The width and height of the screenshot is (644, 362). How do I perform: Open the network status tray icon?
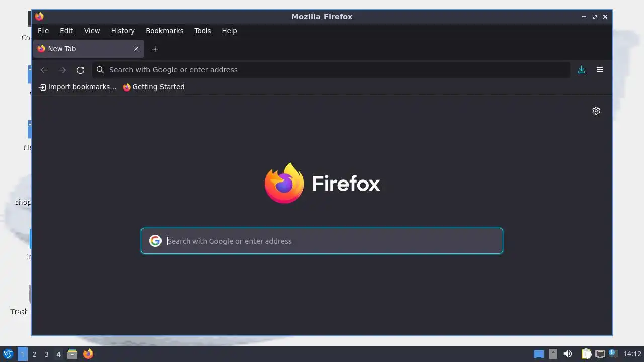(x=600, y=354)
